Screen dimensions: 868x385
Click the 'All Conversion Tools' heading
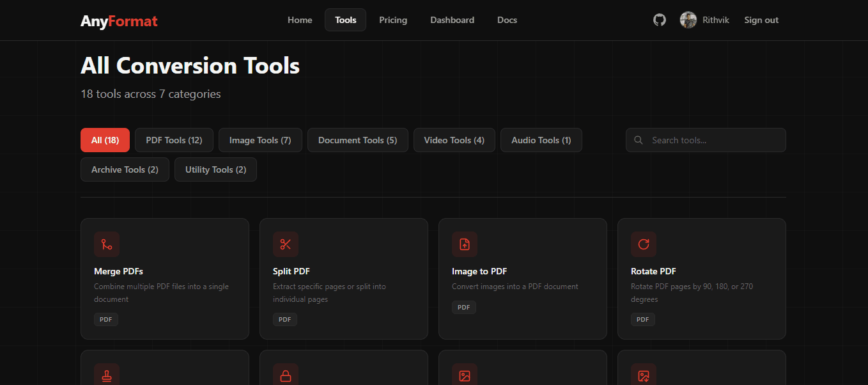click(190, 65)
